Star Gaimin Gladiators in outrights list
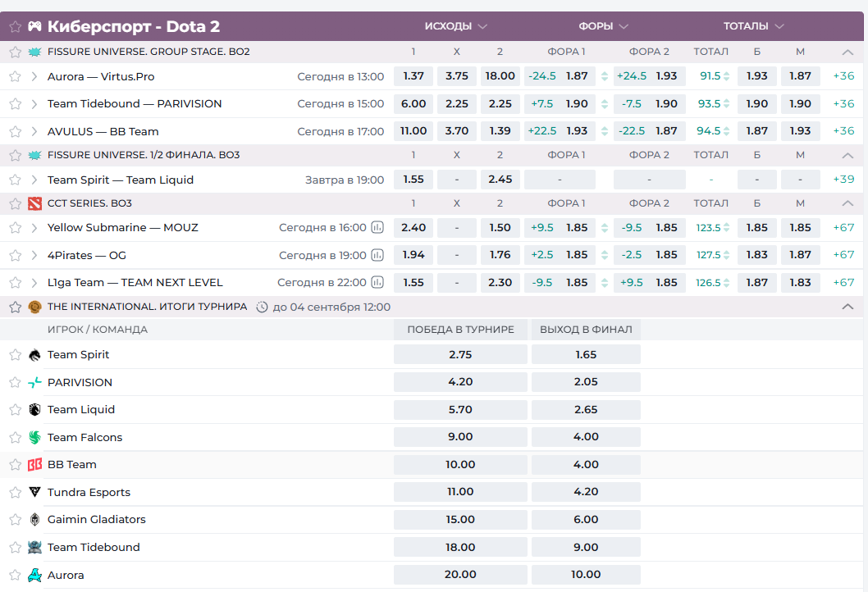This screenshot has width=868, height=592. (16, 520)
